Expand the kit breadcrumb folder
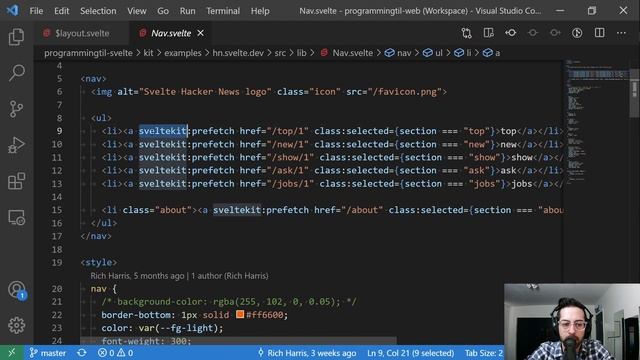 point(148,53)
